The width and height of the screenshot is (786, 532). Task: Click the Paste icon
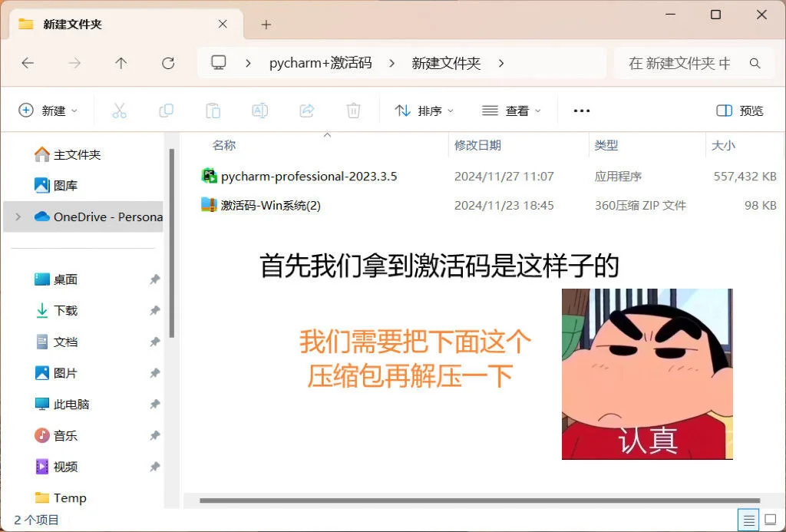(213, 111)
